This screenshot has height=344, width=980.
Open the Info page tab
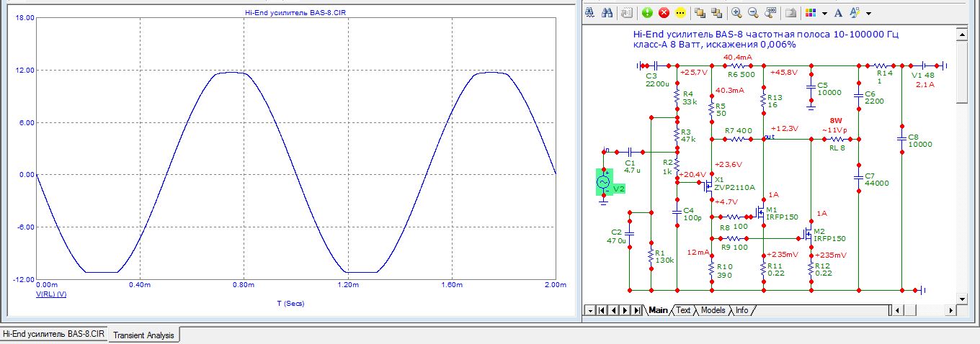tap(741, 310)
